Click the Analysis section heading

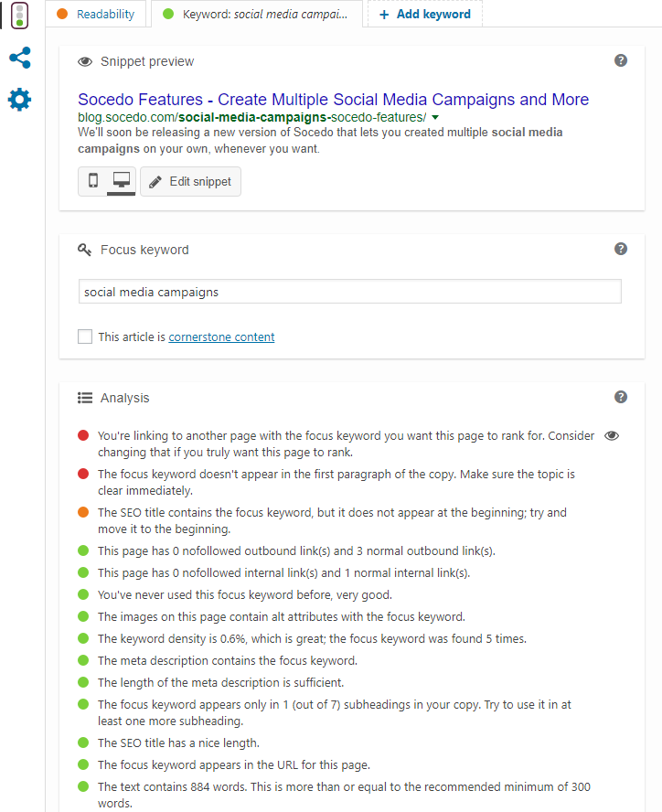125,398
